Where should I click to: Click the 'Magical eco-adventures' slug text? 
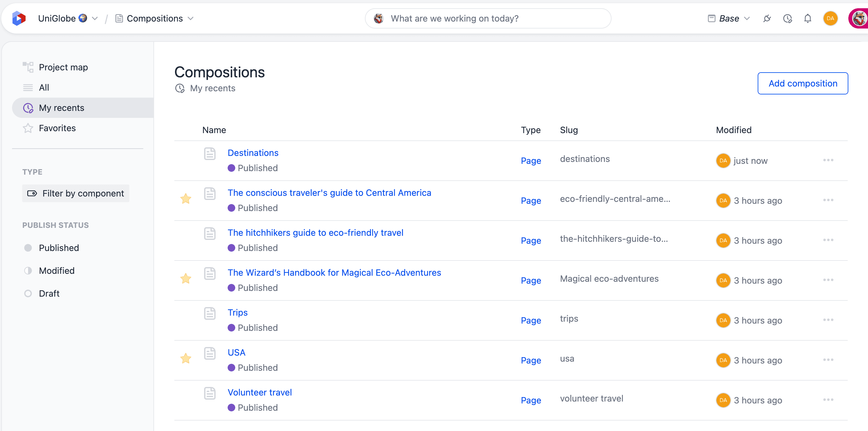tap(609, 279)
